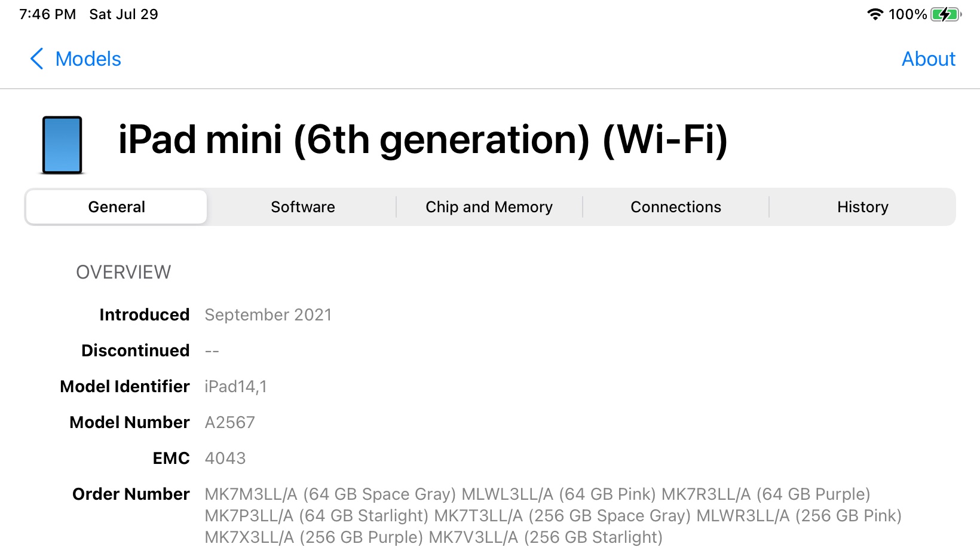Tap the EMC value 4043

[x=225, y=459]
